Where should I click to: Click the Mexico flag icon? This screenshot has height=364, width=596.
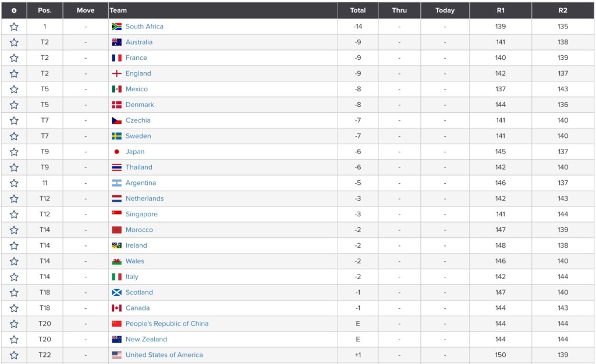(x=116, y=90)
